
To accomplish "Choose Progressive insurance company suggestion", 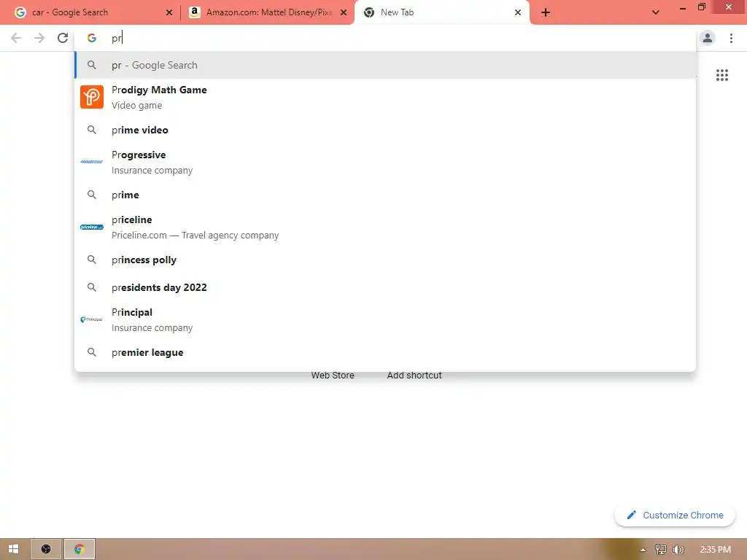I will pyautogui.click(x=385, y=163).
